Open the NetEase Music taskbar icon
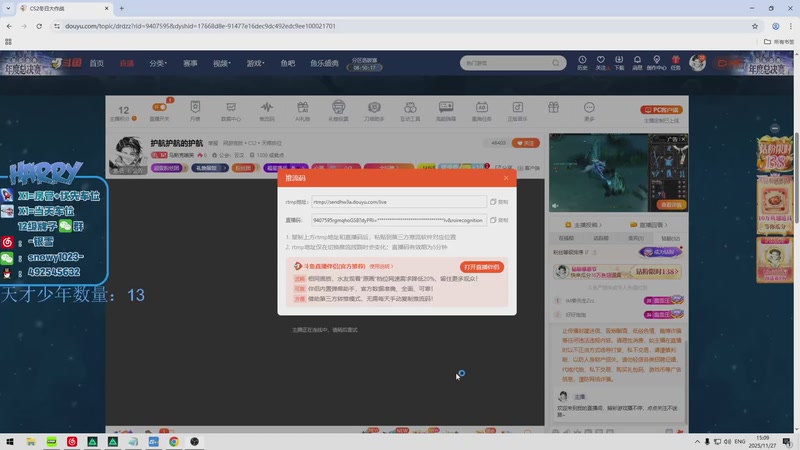 coord(72,442)
